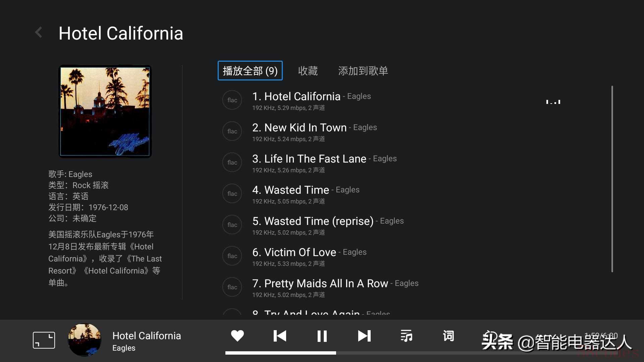Open the 收藏 tab
644x362 pixels.
[308, 71]
